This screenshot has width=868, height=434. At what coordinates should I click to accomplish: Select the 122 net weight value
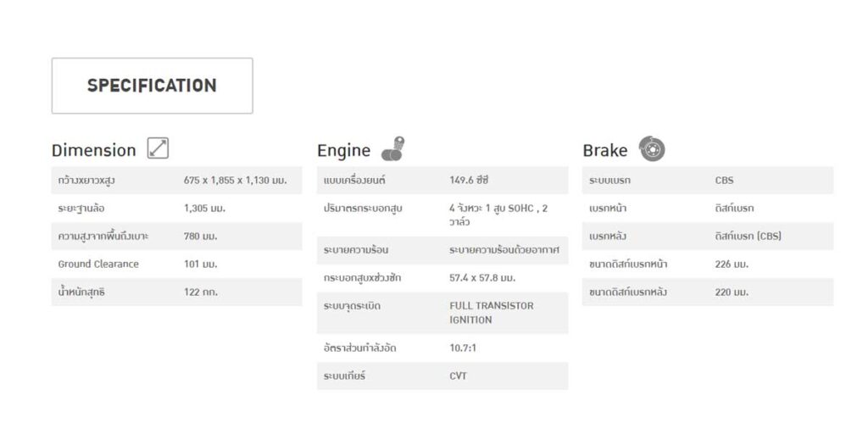point(200,292)
